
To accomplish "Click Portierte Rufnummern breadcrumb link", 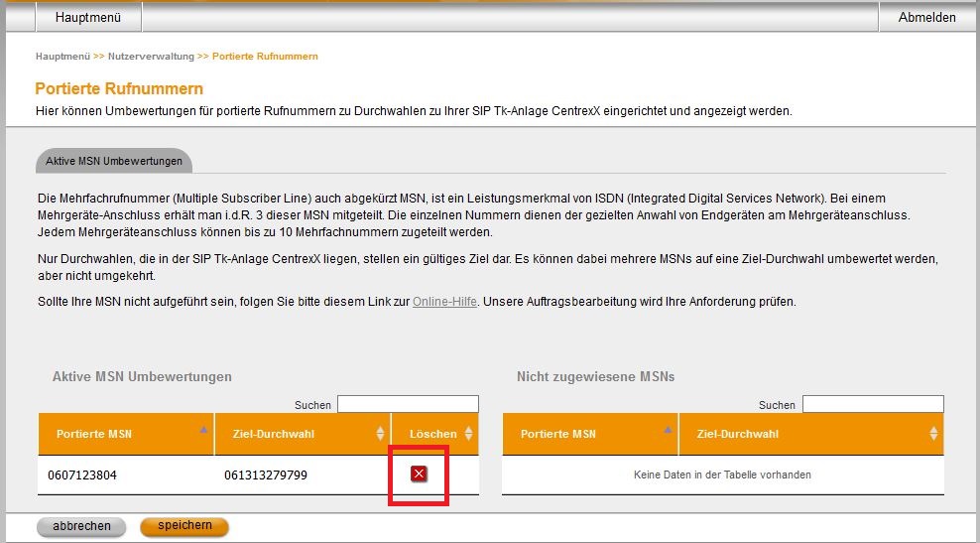I will 265,57.
